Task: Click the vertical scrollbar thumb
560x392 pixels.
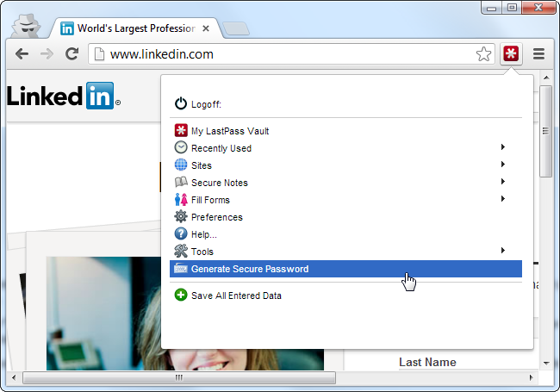Action: pos(545,131)
